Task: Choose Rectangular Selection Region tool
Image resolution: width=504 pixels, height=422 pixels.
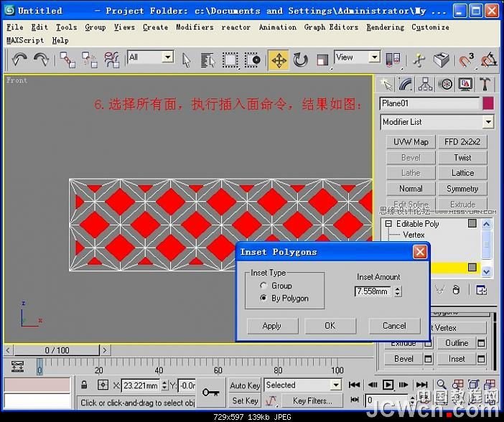Action: (230, 60)
